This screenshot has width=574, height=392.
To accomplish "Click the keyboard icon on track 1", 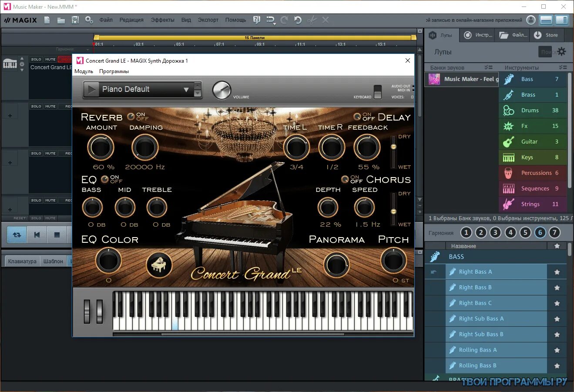I will 10,64.
